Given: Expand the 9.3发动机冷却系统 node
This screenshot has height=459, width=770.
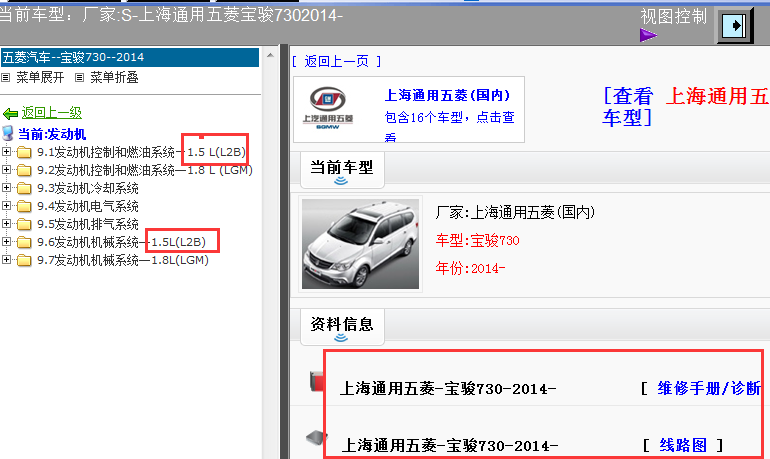Looking at the screenshot, I should tap(6, 188).
